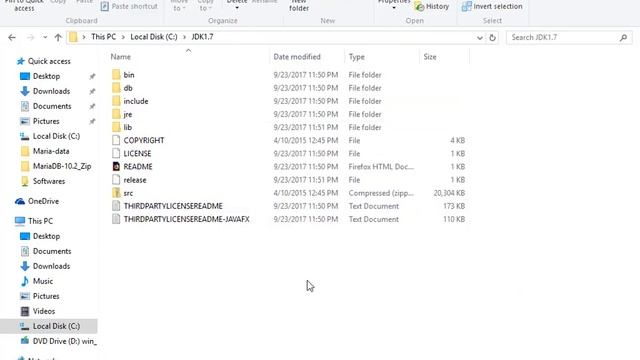Image resolution: width=640 pixels, height=360 pixels.
Task: Go back with the Back arrow
Action: point(12,37)
